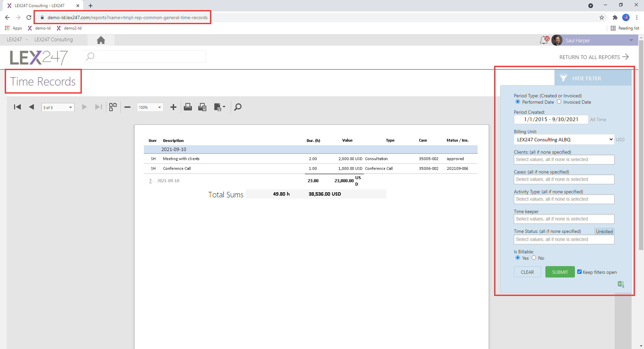Open Activity Type multi-select field
The width and height of the screenshot is (644, 349).
pyautogui.click(x=564, y=199)
